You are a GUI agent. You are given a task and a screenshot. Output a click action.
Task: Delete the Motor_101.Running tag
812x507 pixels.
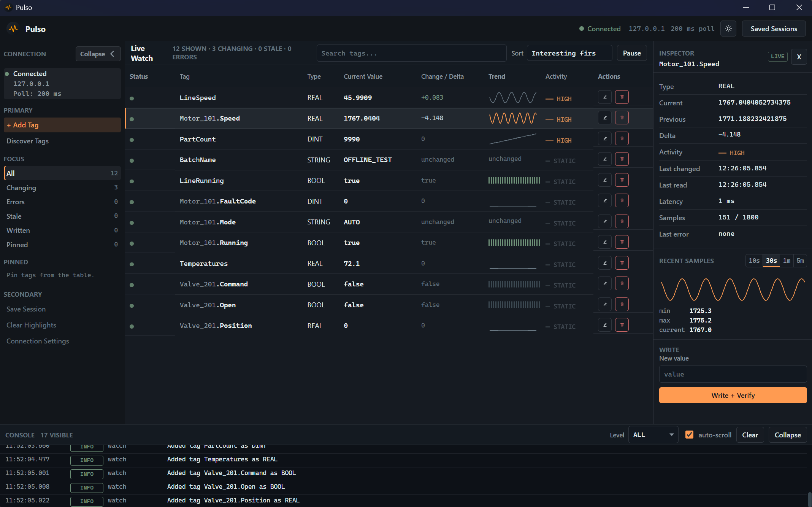(622, 242)
